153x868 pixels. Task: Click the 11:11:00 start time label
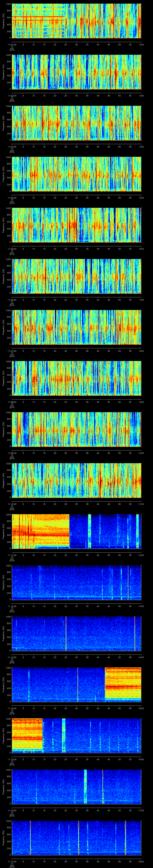click(x=12, y=555)
